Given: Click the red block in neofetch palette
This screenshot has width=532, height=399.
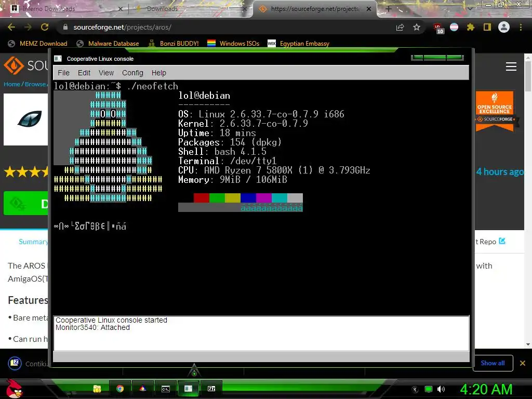Looking at the screenshot, I should click(x=202, y=198).
